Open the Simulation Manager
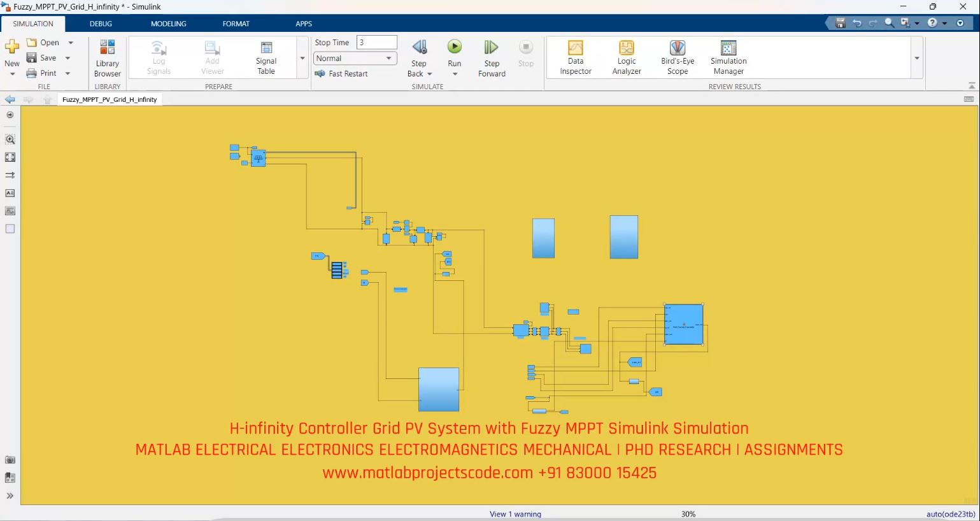Viewport: 980px width, 521px height. pyautogui.click(x=728, y=57)
